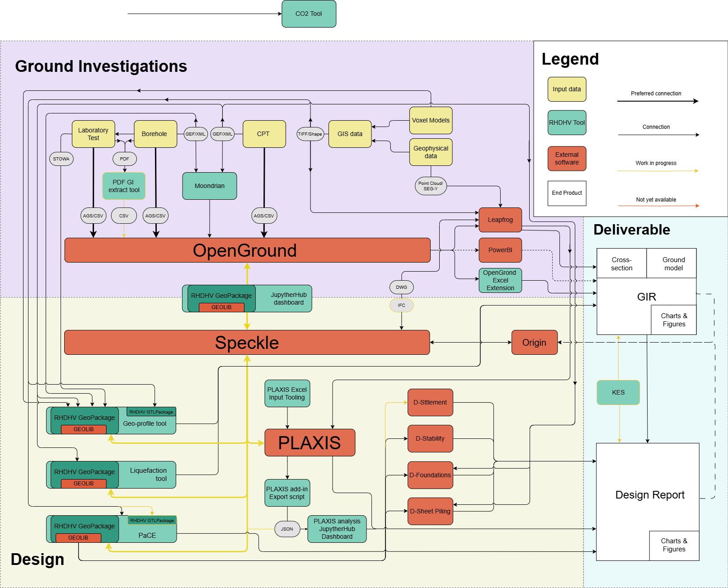This screenshot has width=728, height=588.
Task: Click the Legend heading
Action: [x=570, y=59]
